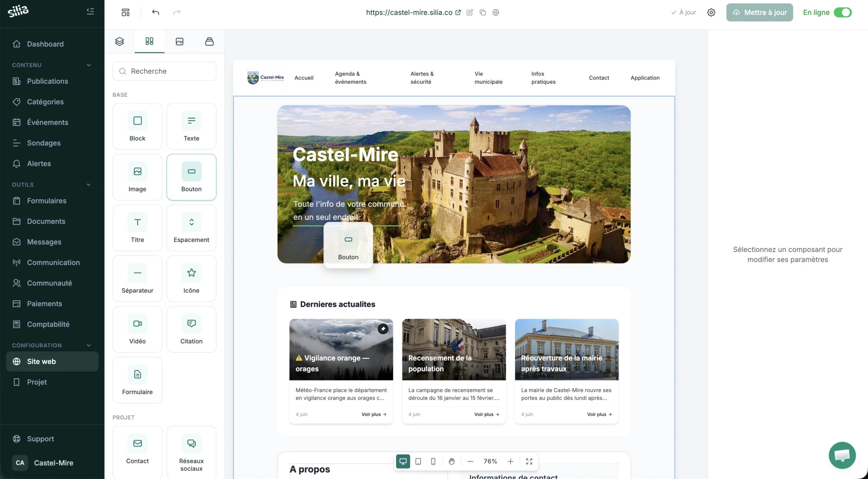
Task: Collapse the sidebar with the menu icon
Action: tap(90, 11)
